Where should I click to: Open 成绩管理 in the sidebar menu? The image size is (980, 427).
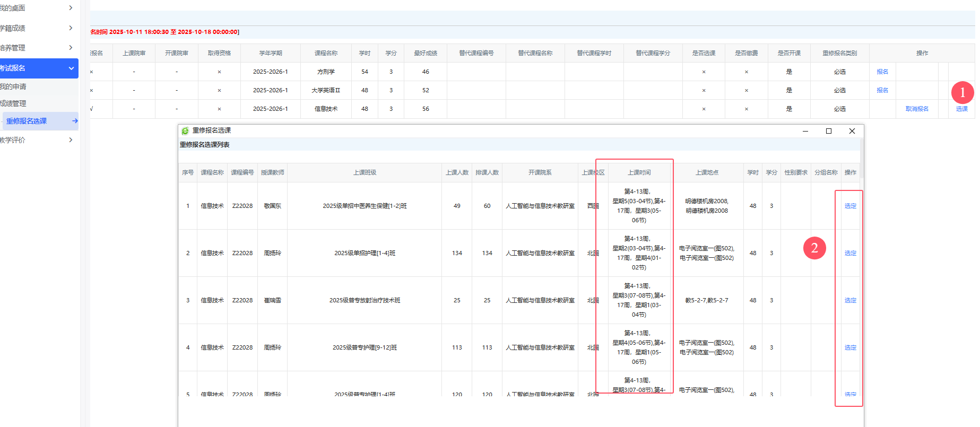point(14,103)
